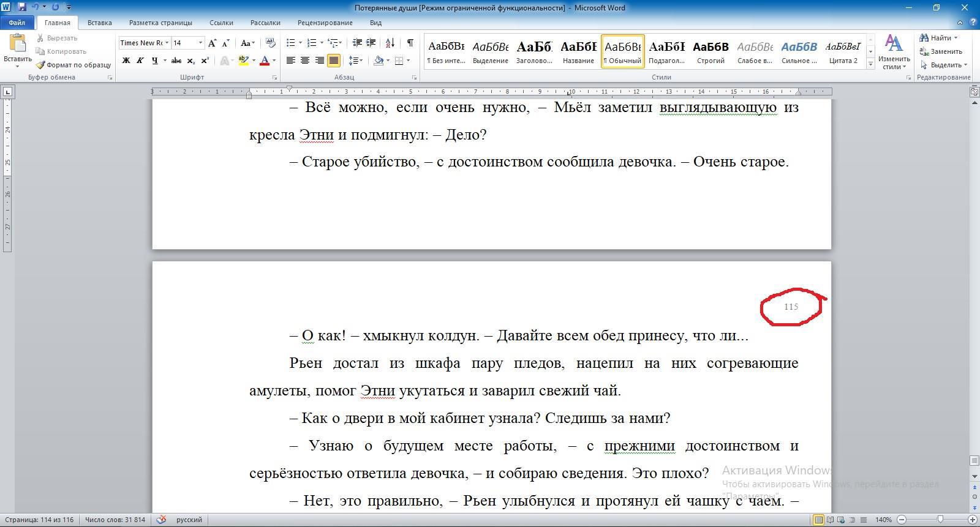The image size is (980, 527).
Task: Click the Format Painter brush icon
Action: (40, 65)
